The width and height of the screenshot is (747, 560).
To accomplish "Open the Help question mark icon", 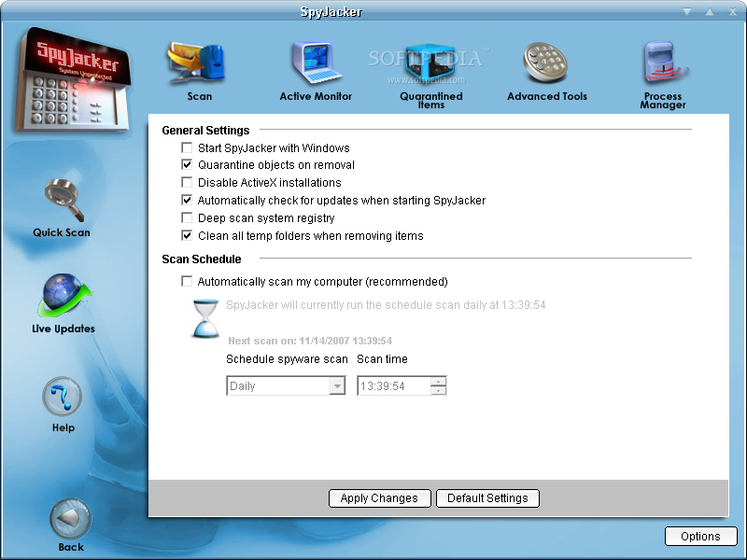I will click(x=63, y=396).
